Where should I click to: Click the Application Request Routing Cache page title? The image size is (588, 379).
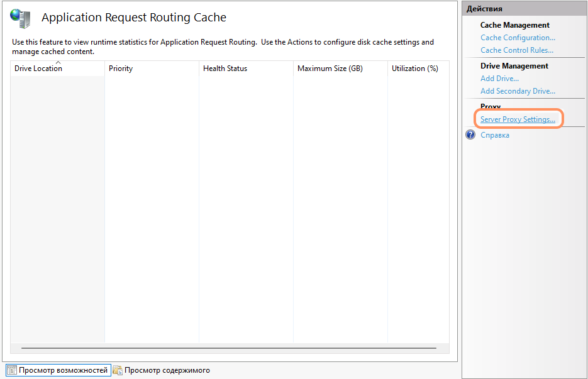134,18
